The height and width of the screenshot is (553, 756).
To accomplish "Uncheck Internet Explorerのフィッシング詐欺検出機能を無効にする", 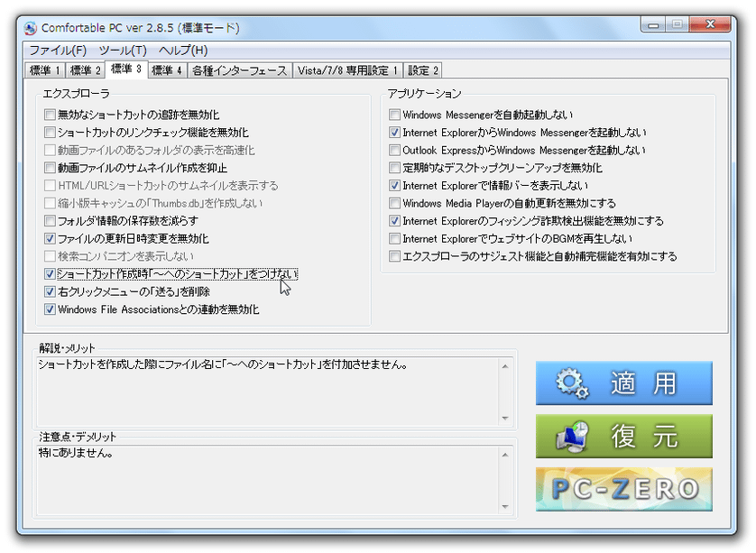I will click(x=394, y=221).
